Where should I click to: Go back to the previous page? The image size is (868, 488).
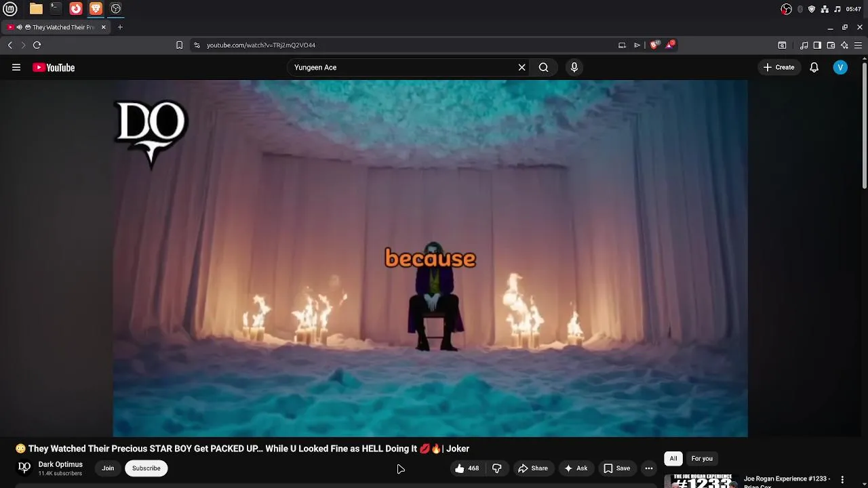[9, 45]
